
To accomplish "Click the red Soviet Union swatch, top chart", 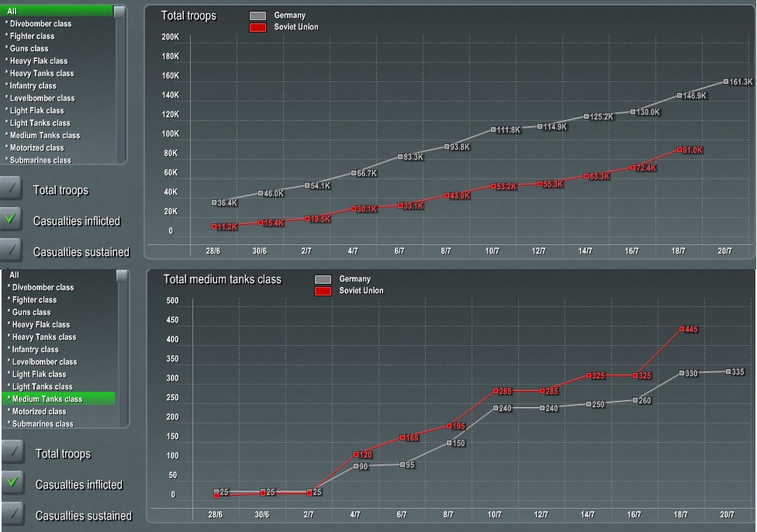I will tap(258, 26).
